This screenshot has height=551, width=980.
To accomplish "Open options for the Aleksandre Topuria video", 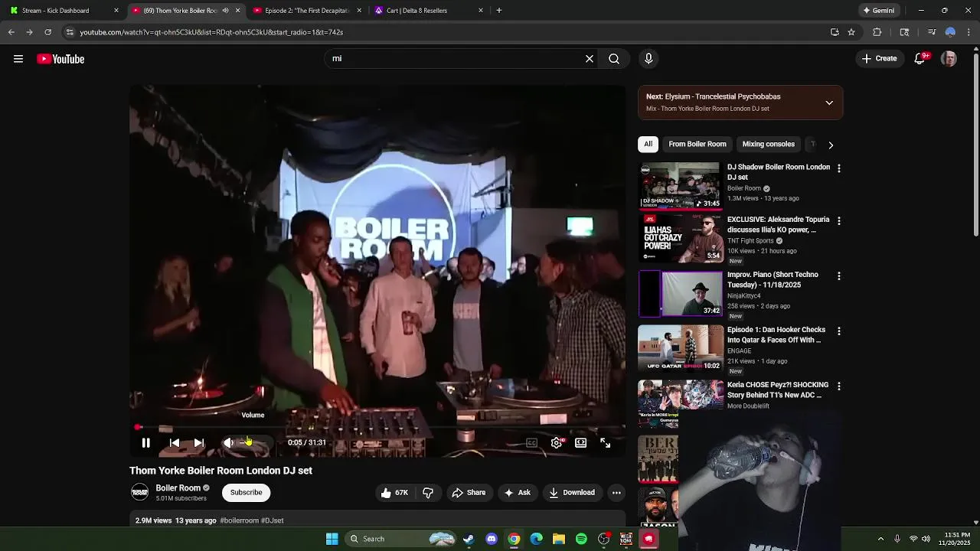I will coord(839,220).
